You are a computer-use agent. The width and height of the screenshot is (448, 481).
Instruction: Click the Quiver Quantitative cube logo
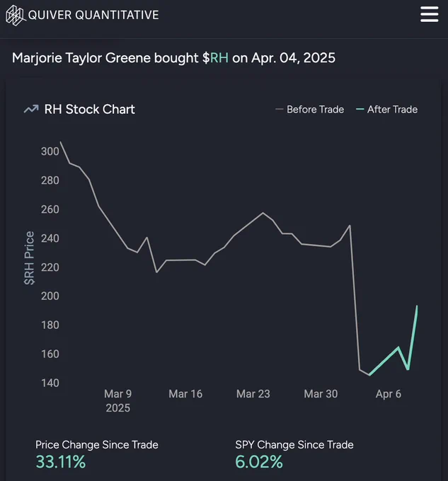coord(15,16)
